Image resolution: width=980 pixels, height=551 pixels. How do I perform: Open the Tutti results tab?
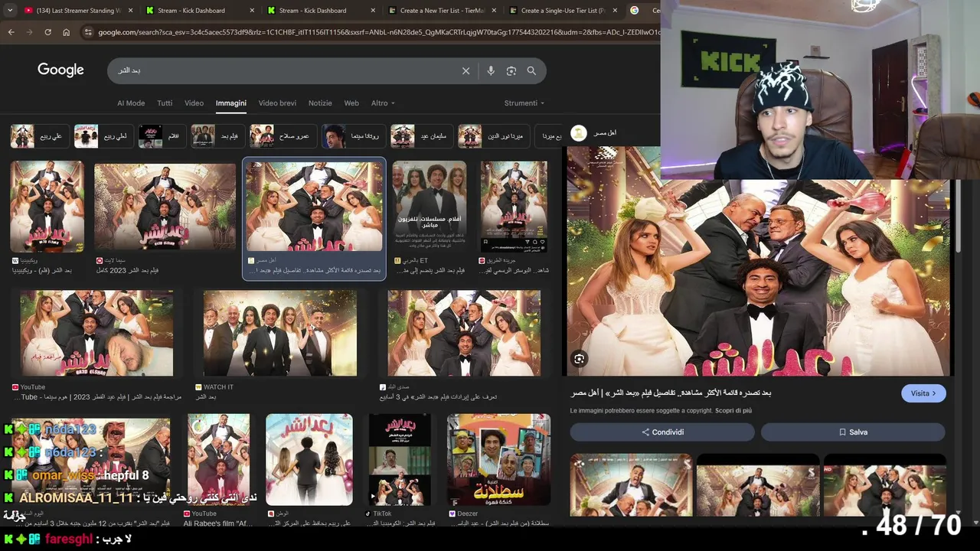click(165, 103)
